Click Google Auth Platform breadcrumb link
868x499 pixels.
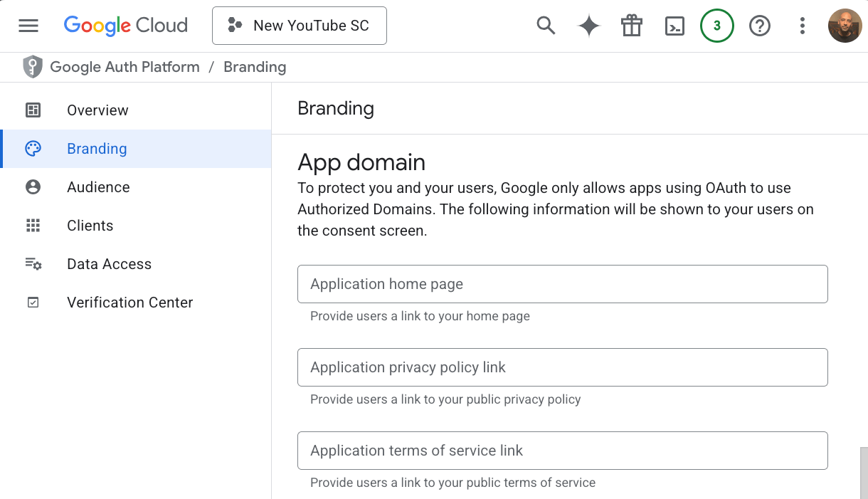coord(125,67)
